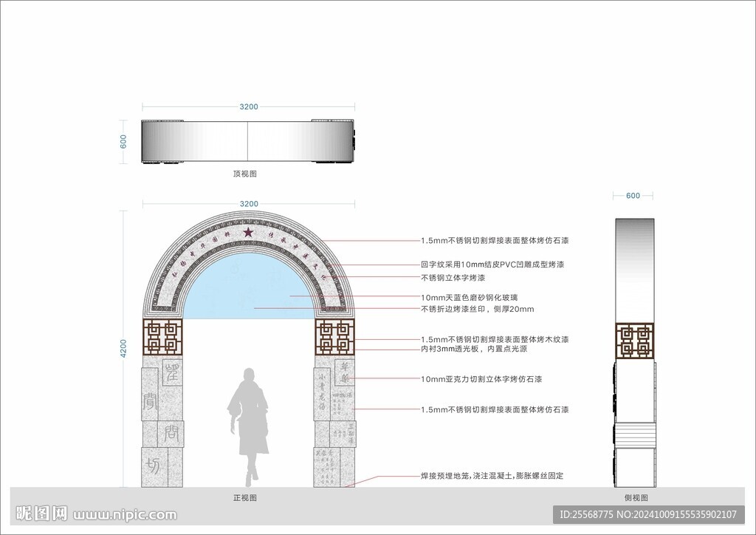Select the 不锈钢立体字烤漆 annotation
The height and width of the screenshot is (535, 756).
point(453,278)
